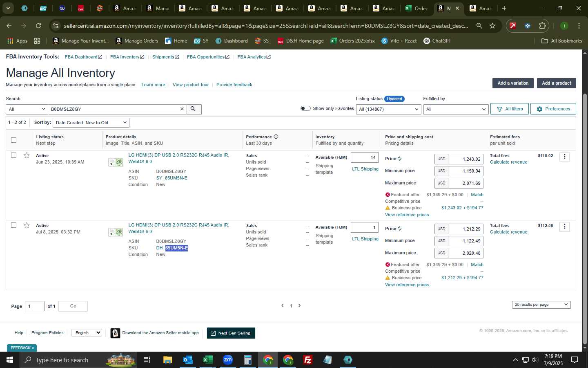The image size is (588, 368).
Task: Open the tab search chevron
Action: (8, 8)
